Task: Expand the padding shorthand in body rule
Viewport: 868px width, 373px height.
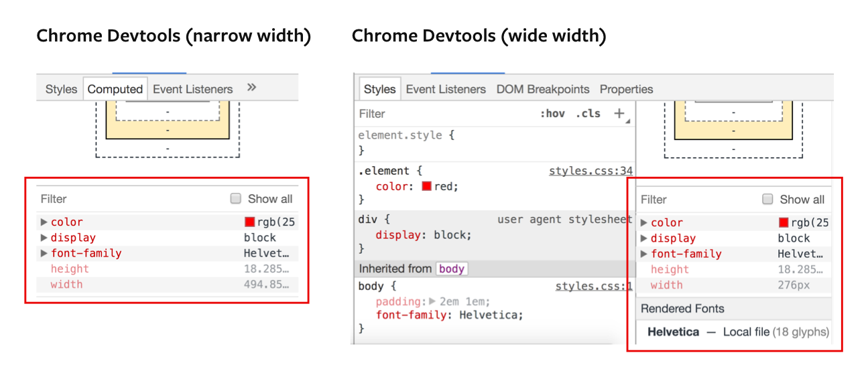Action: click(x=432, y=301)
